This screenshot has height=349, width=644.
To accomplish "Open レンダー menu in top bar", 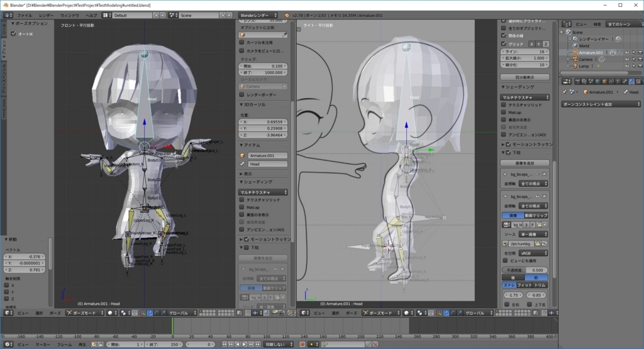I will 46,15.
